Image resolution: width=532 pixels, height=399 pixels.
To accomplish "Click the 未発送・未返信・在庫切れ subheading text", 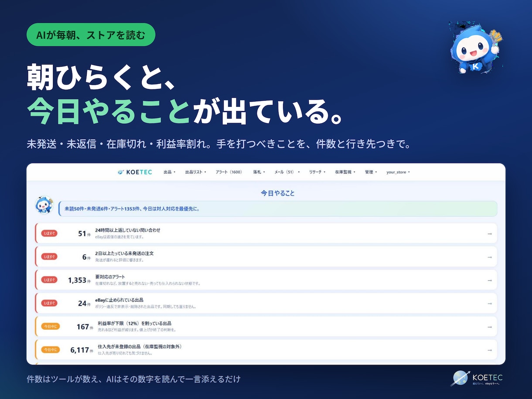I will (x=219, y=144).
